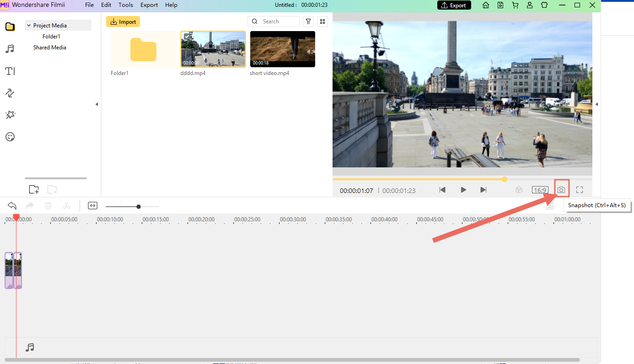
Task: Open the media filter options
Action: 308,21
